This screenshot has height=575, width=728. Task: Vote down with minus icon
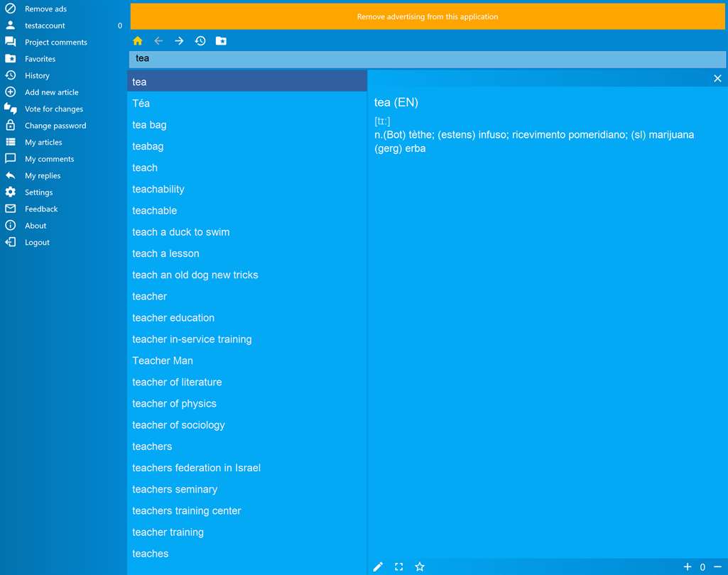(718, 566)
